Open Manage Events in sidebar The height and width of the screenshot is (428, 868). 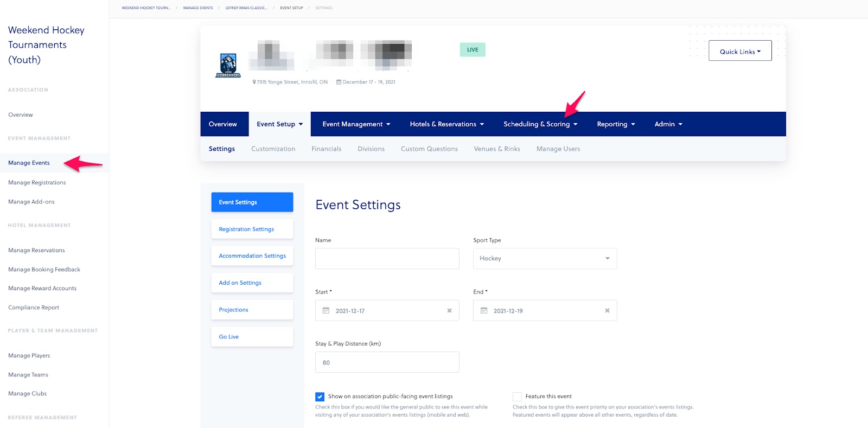[x=29, y=163]
